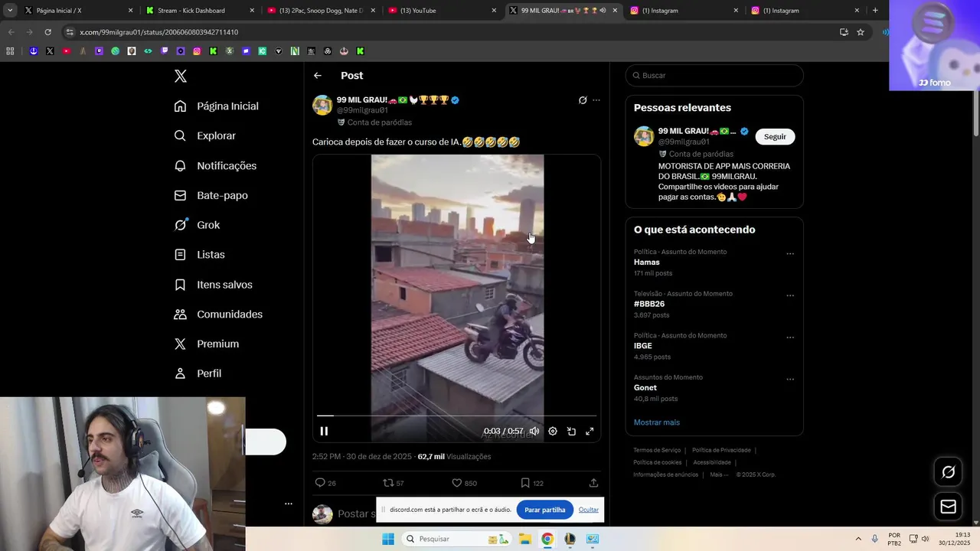Screen dimensions: 980x551
Task: Open video settings gear
Action: click(553, 431)
